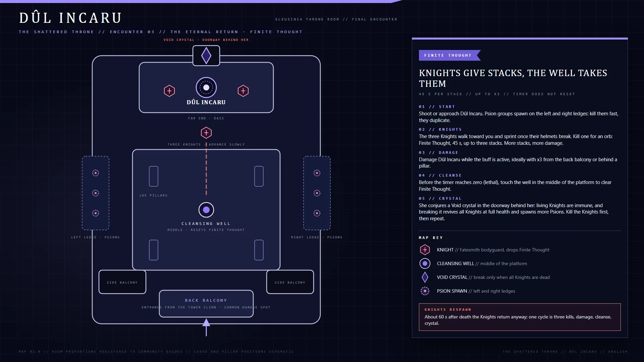Click the entrance arrow below the back balcony
This screenshot has width=644, height=362.
pos(206,327)
